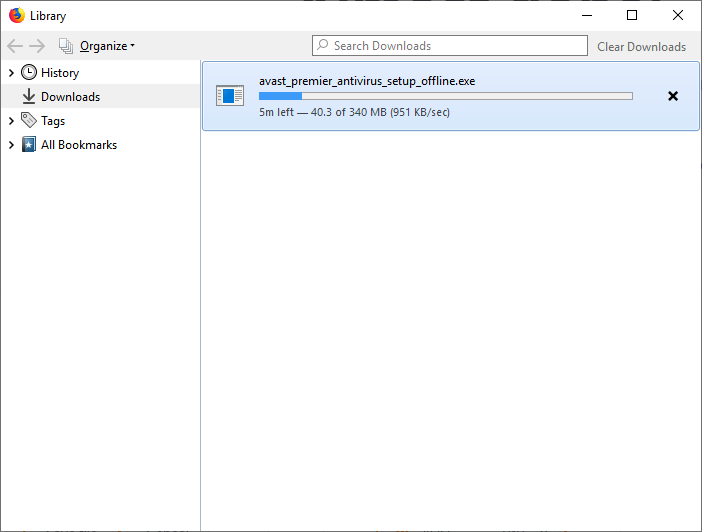The height and width of the screenshot is (532, 702).
Task: Expand the History tree node
Action: pyautogui.click(x=12, y=73)
